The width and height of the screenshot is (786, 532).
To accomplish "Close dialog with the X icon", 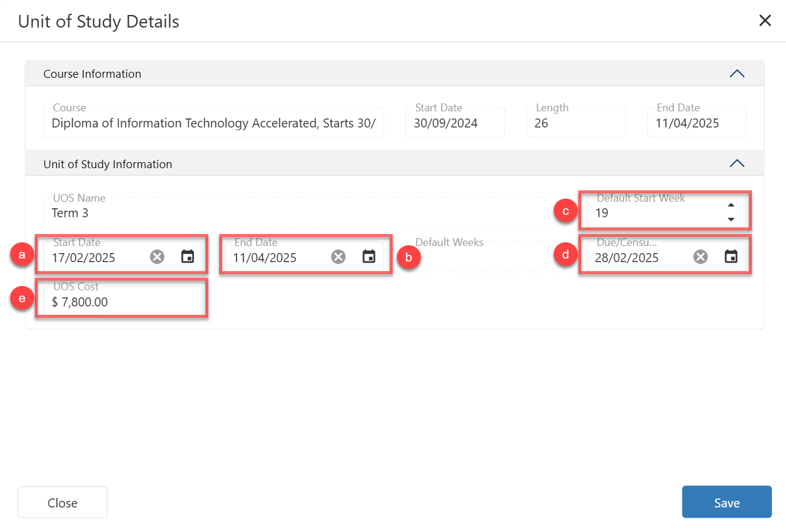I will [765, 20].
